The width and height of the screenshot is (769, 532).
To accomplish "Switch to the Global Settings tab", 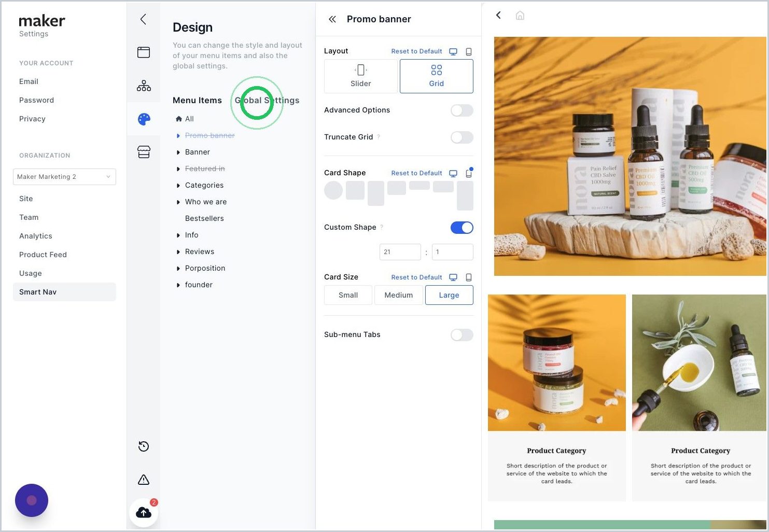I will pos(267,101).
